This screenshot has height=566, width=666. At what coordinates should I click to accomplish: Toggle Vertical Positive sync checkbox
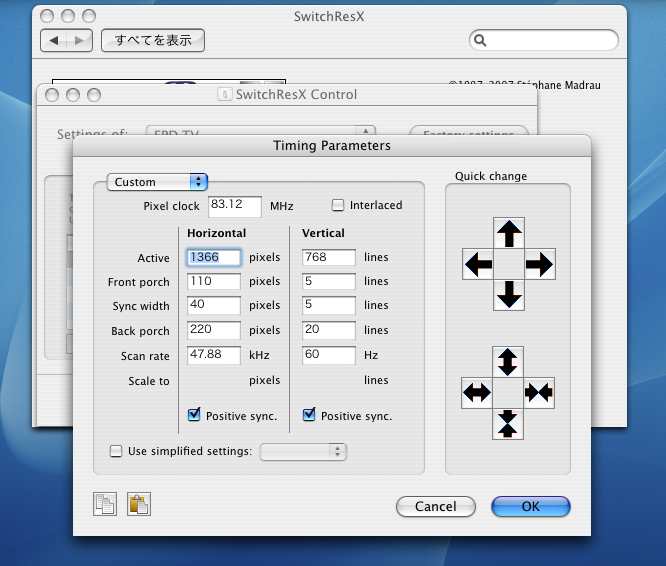(309, 414)
